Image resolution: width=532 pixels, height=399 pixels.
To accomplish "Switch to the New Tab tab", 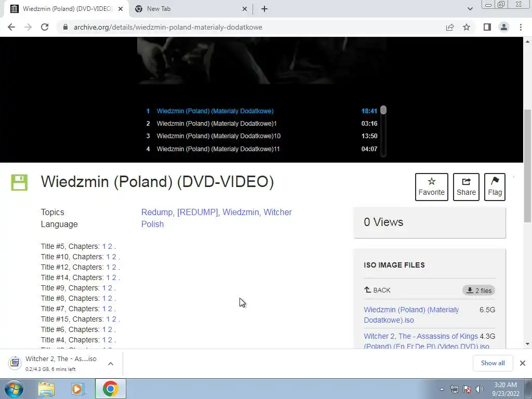I will (191, 9).
